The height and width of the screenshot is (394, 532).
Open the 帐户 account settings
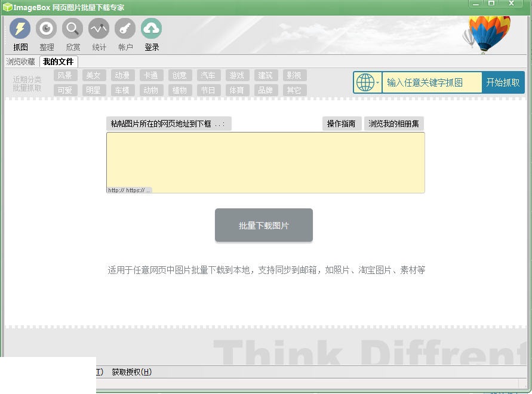(125, 34)
